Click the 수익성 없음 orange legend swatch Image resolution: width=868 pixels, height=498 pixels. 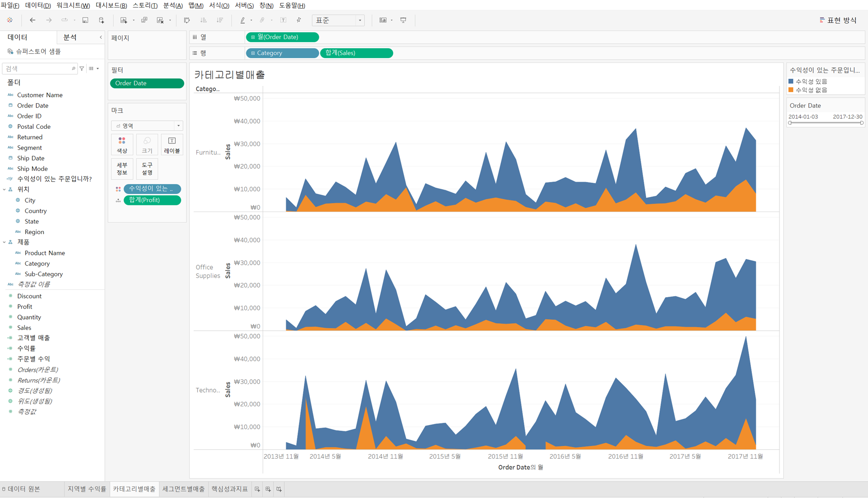791,90
